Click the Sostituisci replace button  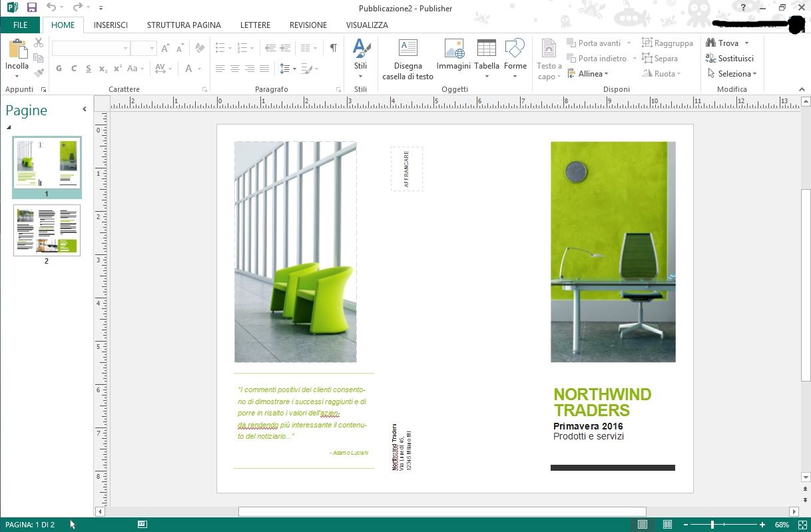tap(730, 59)
